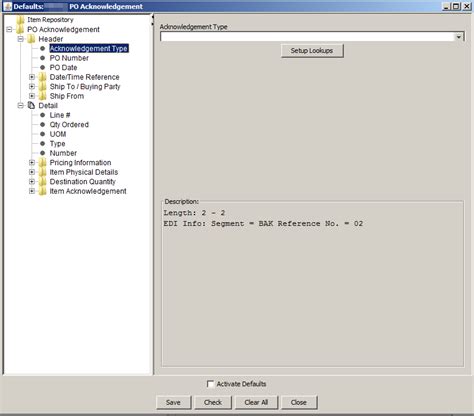Click the Setup Lookups button
This screenshot has width=474, height=416.
[312, 51]
